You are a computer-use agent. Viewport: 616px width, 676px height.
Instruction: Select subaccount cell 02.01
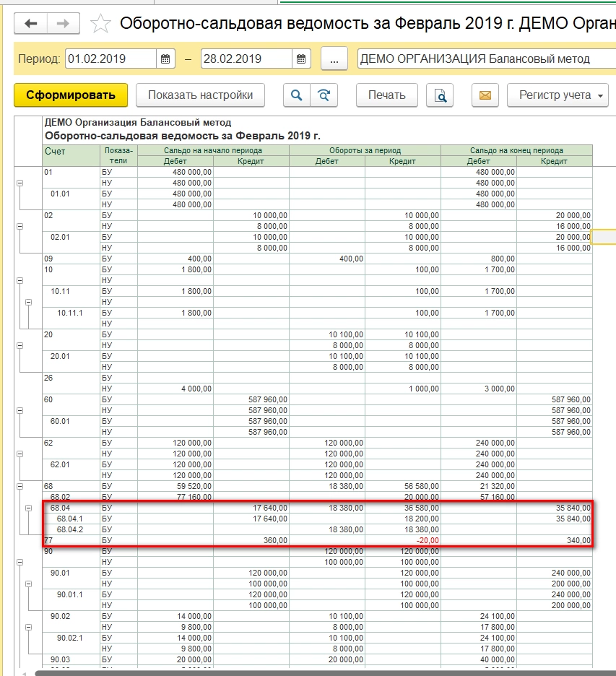(x=71, y=243)
